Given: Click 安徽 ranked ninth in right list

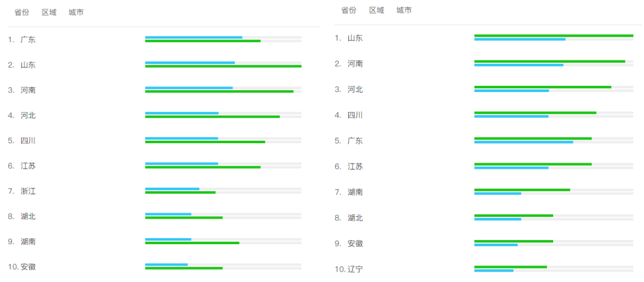Looking at the screenshot, I should pyautogui.click(x=355, y=244).
